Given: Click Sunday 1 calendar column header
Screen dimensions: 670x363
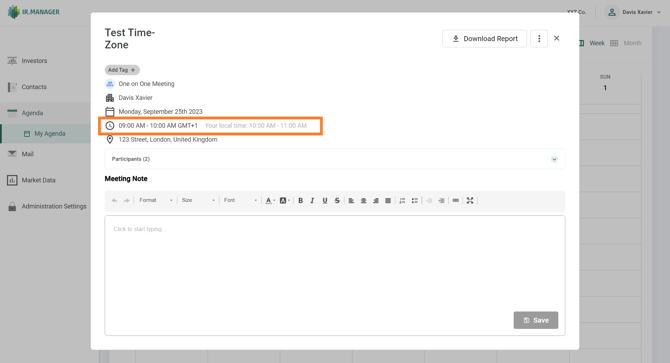Looking at the screenshot, I should click(x=605, y=82).
